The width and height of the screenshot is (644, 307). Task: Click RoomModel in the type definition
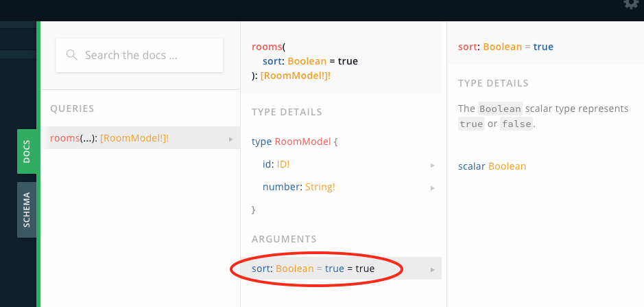302,141
